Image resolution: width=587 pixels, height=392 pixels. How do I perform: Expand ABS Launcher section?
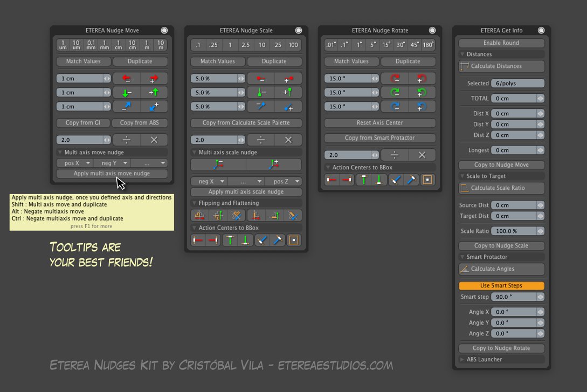tap(462, 360)
